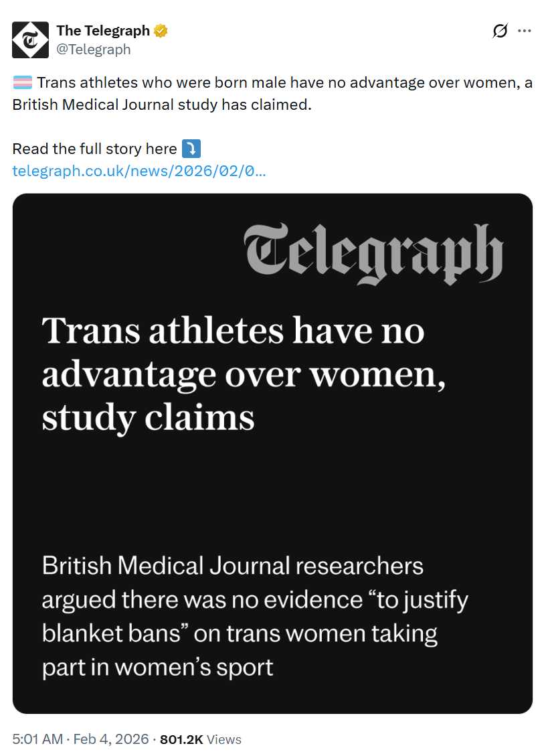Click the tweet's first sentence text

(x=281, y=84)
